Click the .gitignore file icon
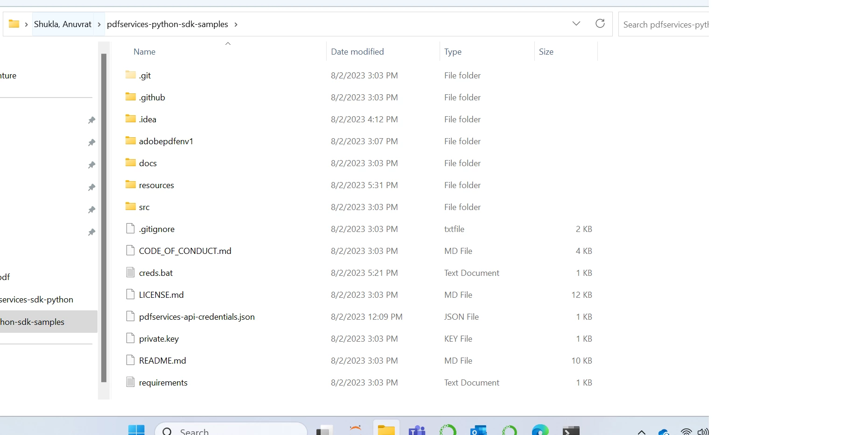Image resolution: width=868 pixels, height=435 pixels. (x=131, y=228)
